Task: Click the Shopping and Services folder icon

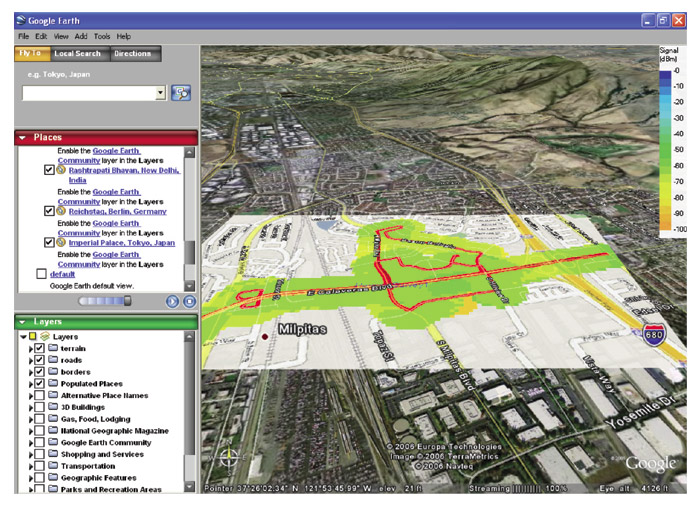Action: click(x=53, y=454)
